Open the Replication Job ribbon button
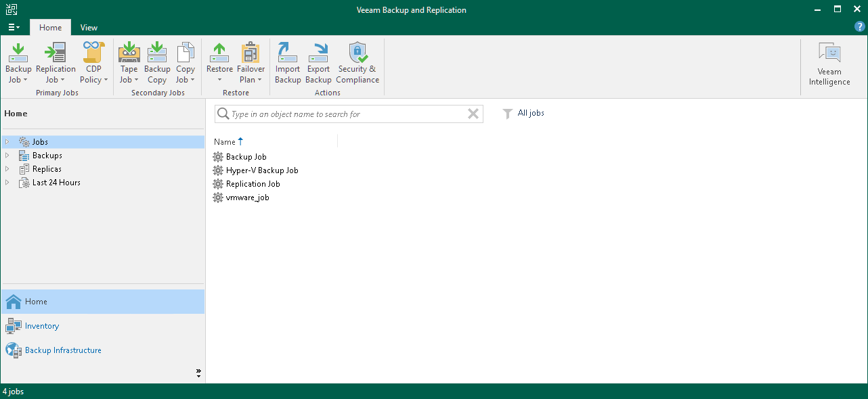 [x=56, y=63]
